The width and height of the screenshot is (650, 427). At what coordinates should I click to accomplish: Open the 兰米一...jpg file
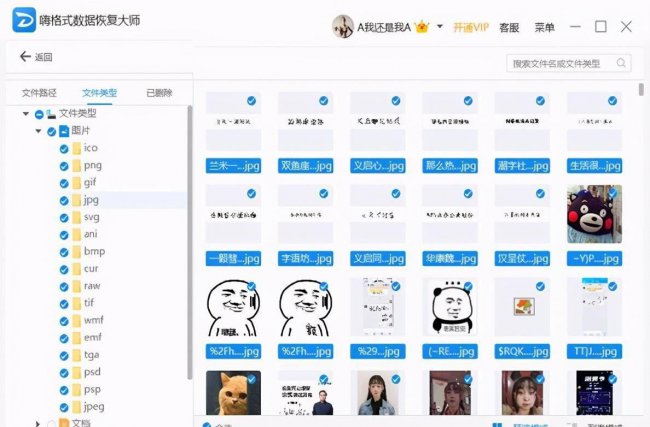coord(233,121)
